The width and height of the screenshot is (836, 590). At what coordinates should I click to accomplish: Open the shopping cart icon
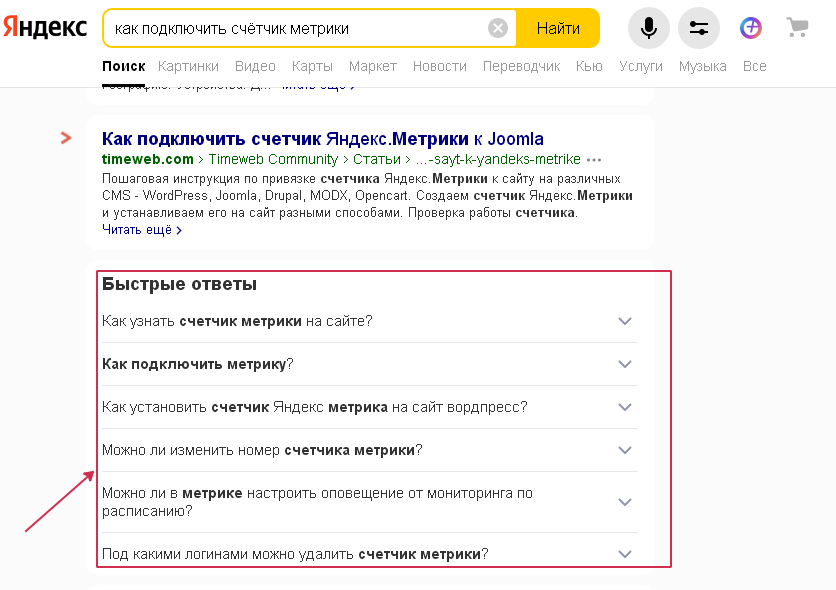tap(798, 27)
